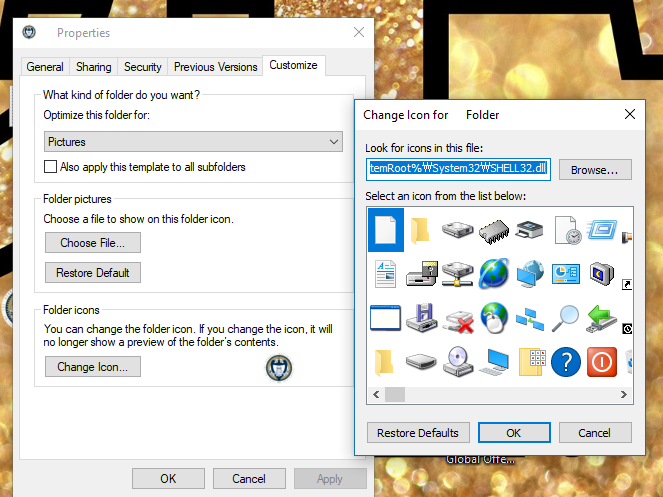This screenshot has width=663, height=497.
Task: Pick the memory chip icon
Action: [493, 231]
